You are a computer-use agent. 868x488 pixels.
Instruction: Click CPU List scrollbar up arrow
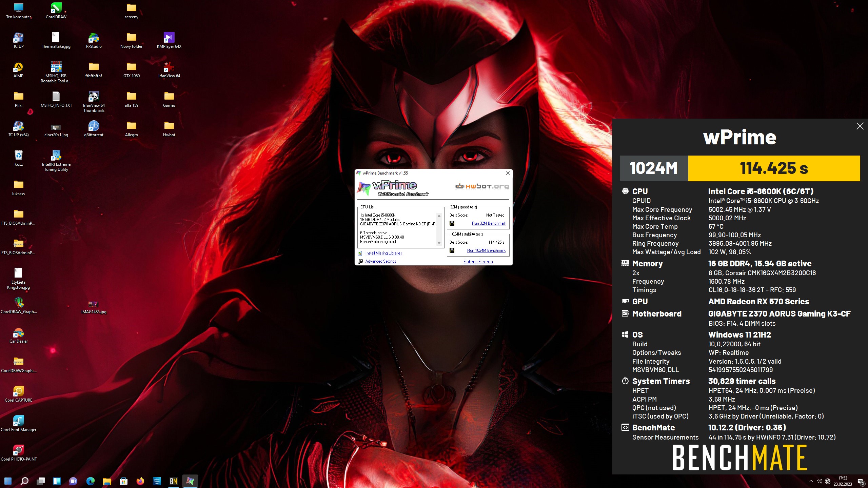pyautogui.click(x=439, y=216)
